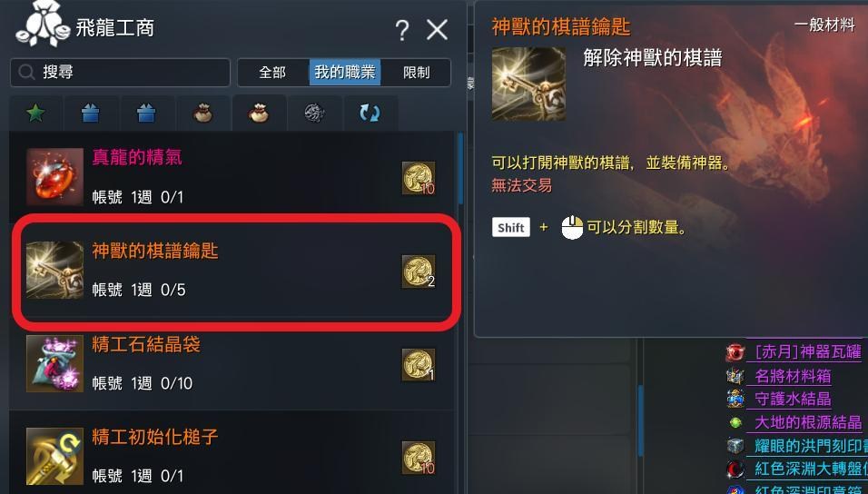
Task: Click the 真龍的精氣 orb item icon
Action: [x=54, y=176]
